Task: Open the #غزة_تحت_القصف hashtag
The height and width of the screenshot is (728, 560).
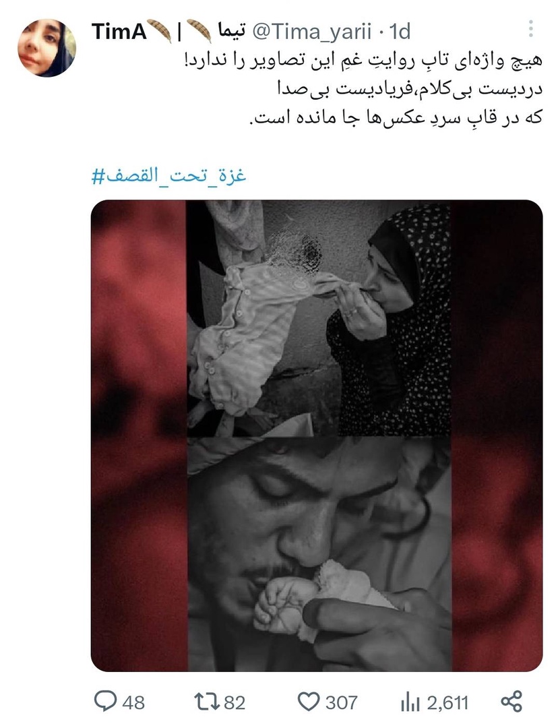Action: tap(168, 176)
